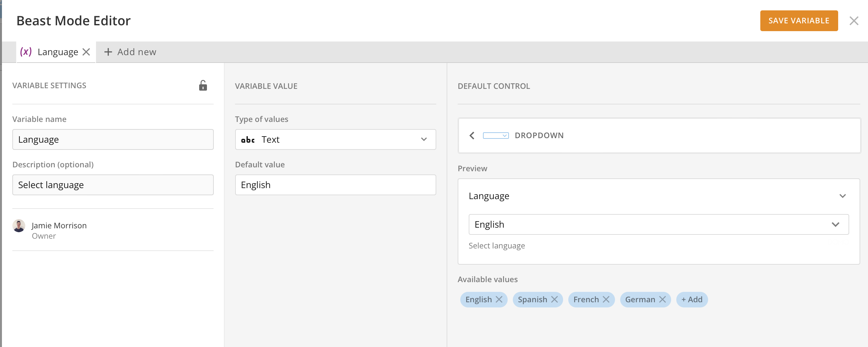
Task: Click the plus icon beside Add new
Action: click(x=108, y=52)
